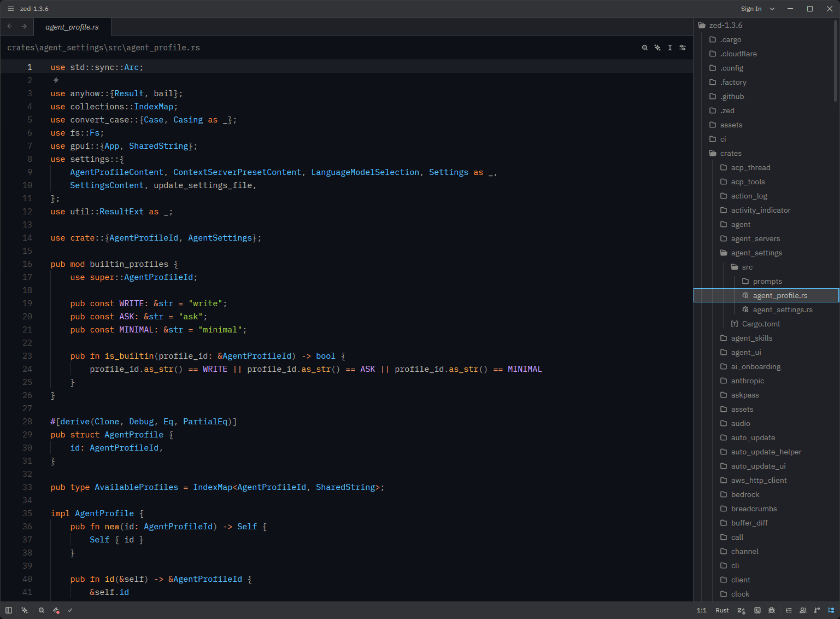Expand the action_log folder
Viewport: 840px width, 619px height.
(765, 196)
